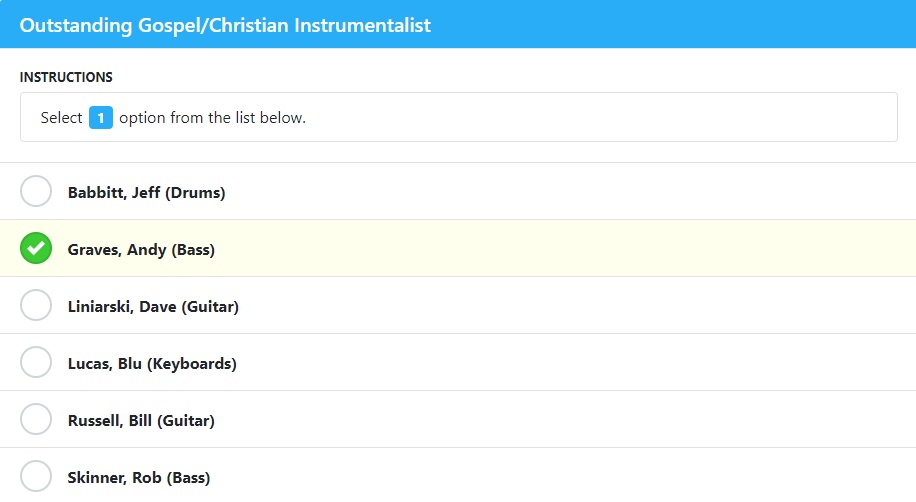916x502 pixels.
Task: Click empty space in the blue header bar
Action: tap(672, 24)
